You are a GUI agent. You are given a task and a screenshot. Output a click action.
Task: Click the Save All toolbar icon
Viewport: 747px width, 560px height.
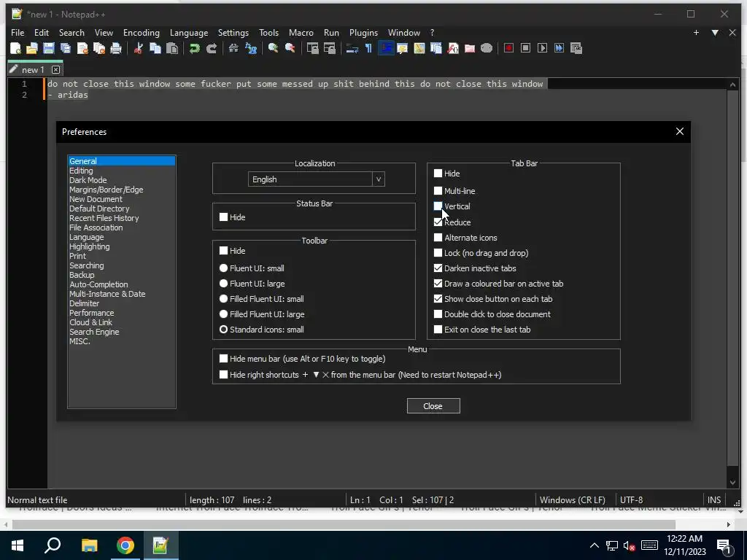tap(65, 48)
